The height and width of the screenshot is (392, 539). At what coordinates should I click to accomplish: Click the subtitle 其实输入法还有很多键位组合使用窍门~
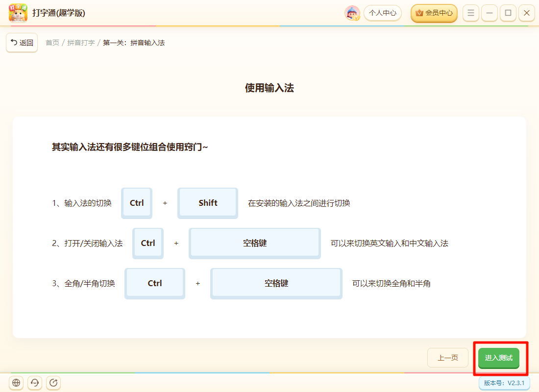click(130, 147)
